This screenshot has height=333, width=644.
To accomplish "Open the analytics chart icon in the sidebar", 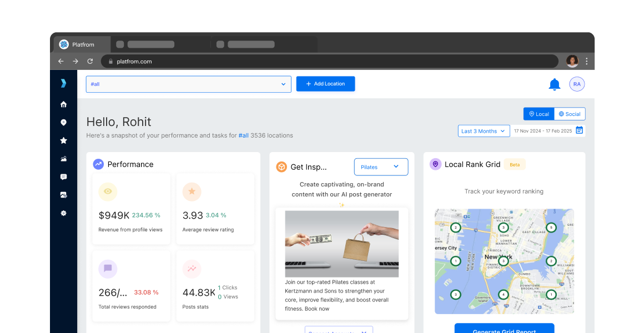I will pos(63,159).
